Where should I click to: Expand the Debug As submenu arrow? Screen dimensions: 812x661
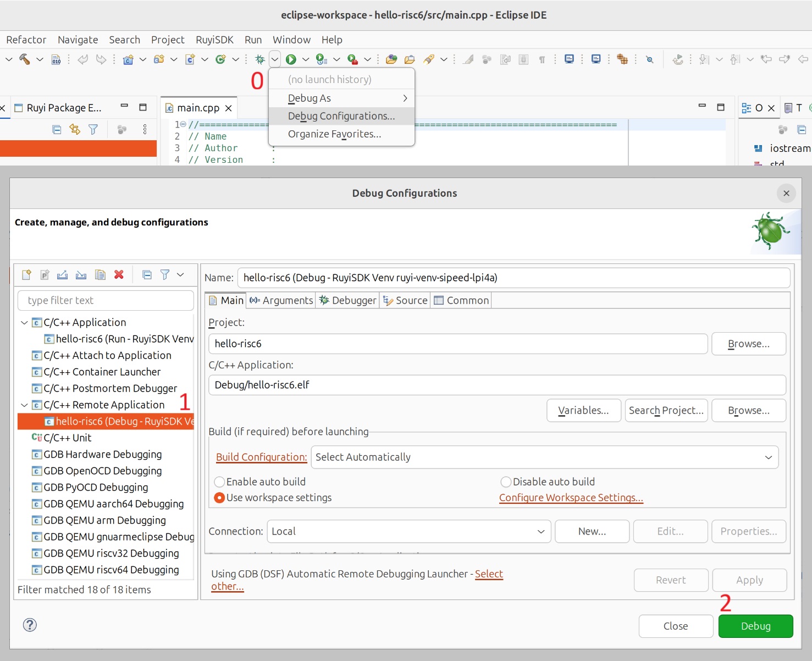[405, 98]
